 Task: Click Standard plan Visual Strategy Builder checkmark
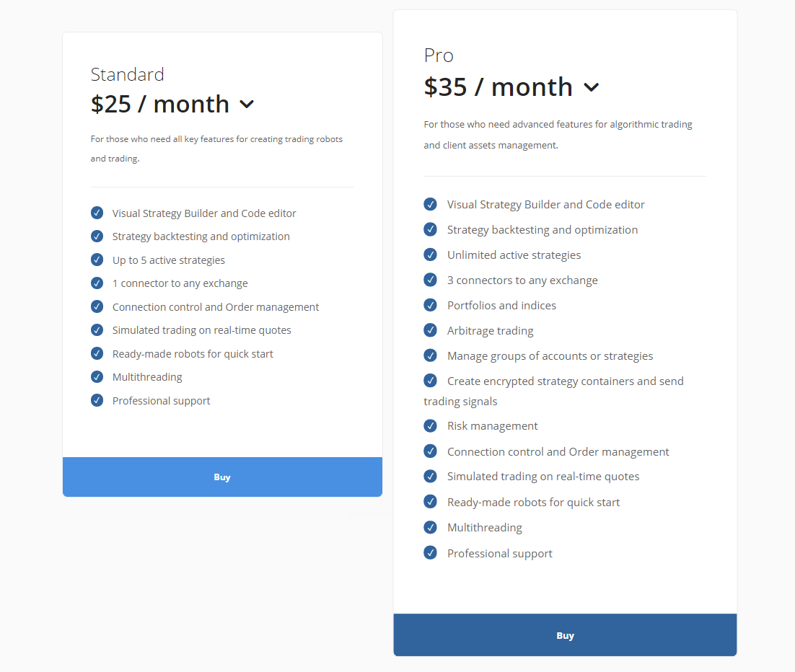coord(97,213)
